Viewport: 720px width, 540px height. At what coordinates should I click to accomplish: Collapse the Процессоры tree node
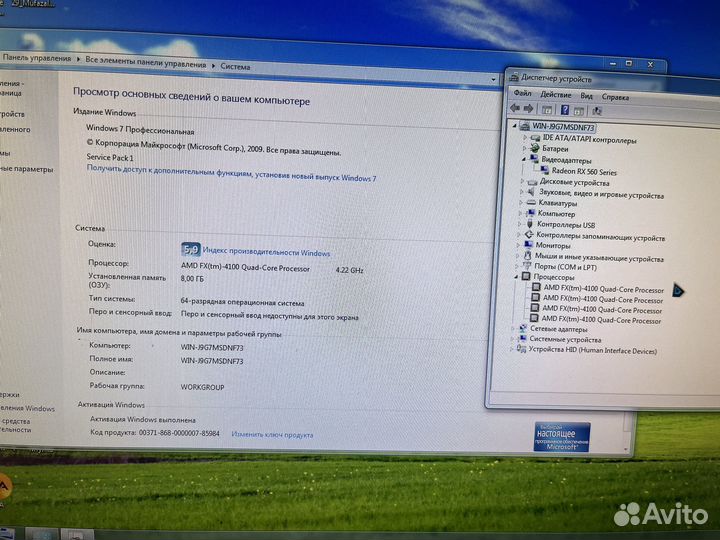[x=518, y=277]
